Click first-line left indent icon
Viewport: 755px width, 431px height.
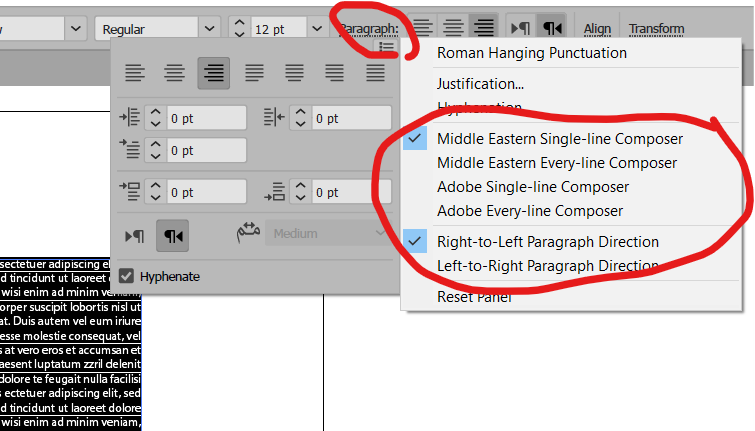click(x=130, y=150)
